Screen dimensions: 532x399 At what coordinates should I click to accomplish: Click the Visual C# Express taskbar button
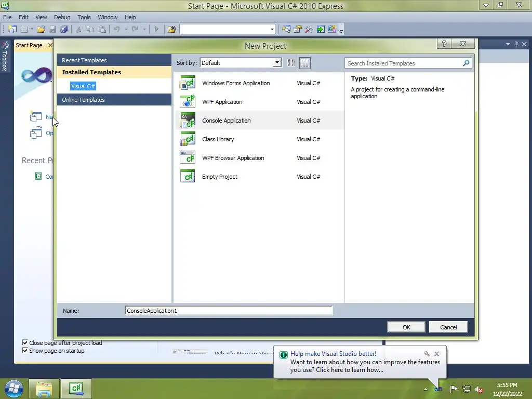point(76,389)
